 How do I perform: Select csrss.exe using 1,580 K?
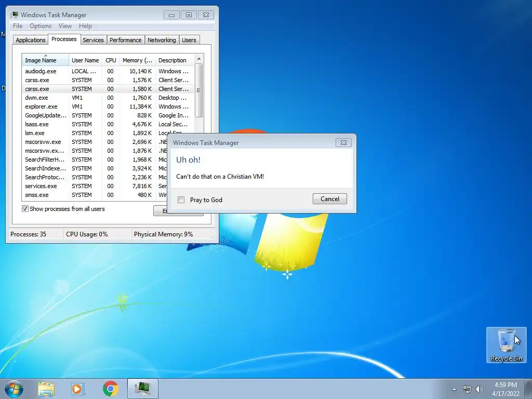(x=108, y=89)
